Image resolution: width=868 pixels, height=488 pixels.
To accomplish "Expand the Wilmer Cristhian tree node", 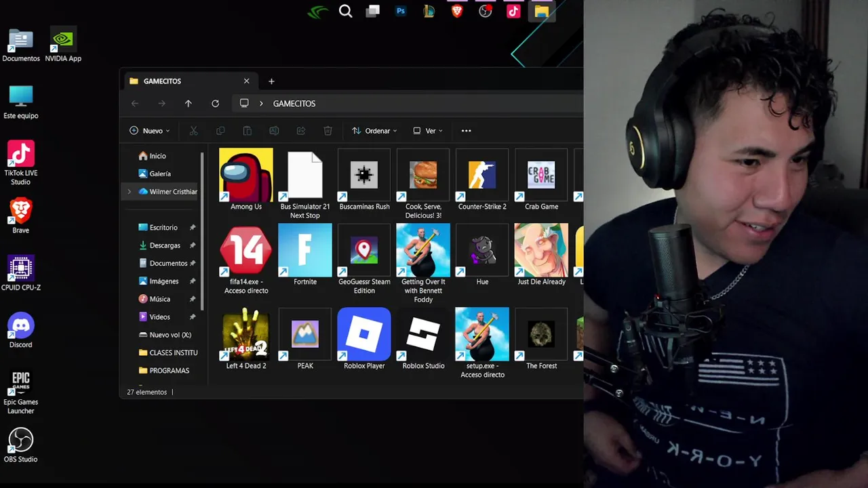I will (x=129, y=192).
